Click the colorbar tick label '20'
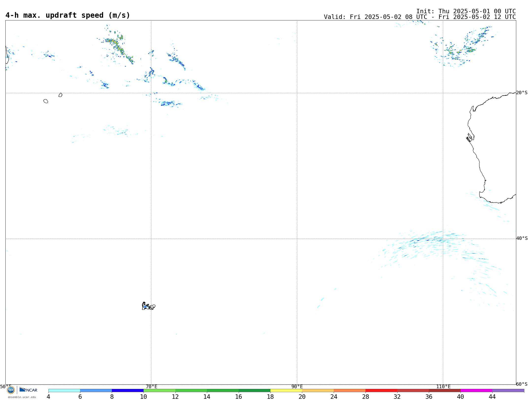The width and height of the screenshot is (532, 400). coord(302,397)
